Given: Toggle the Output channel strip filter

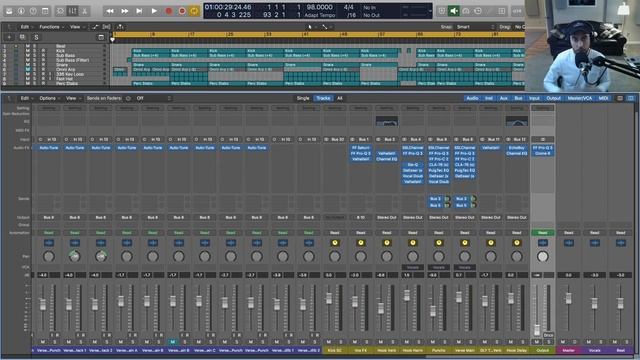Looking at the screenshot, I should click(553, 98).
